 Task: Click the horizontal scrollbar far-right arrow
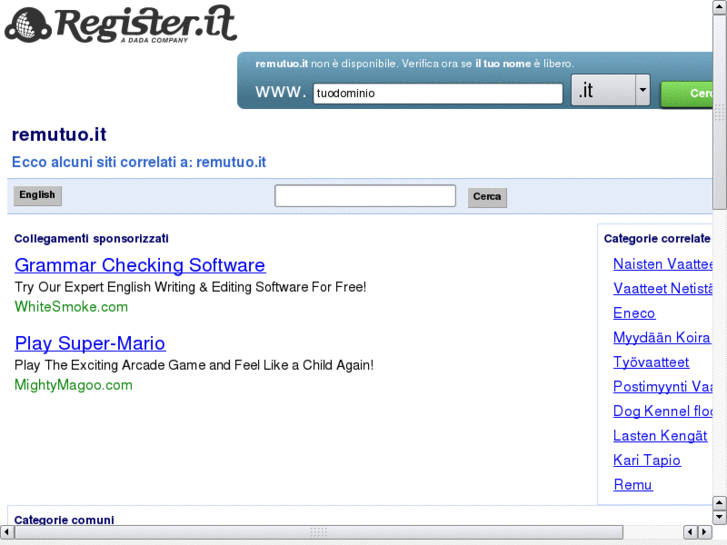[x=705, y=532]
